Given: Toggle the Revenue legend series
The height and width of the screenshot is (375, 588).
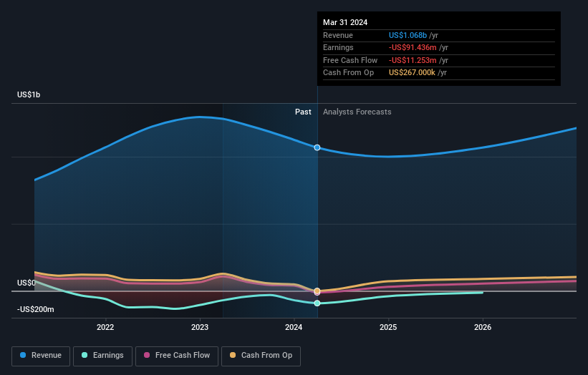Looking at the screenshot, I should click(41, 356).
